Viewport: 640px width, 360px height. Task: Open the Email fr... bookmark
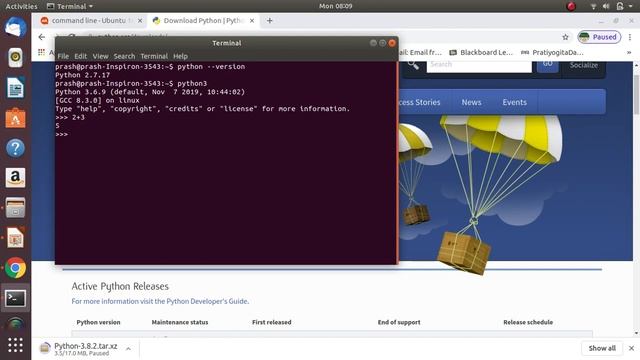tap(421, 52)
